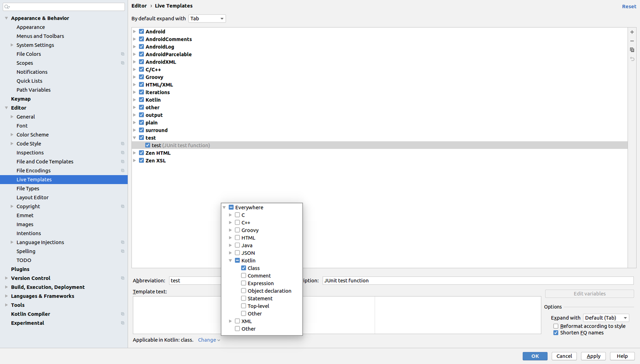The height and width of the screenshot is (364, 640).
Task: Click the project-level icon beside Language Injections
Action: [x=123, y=242]
